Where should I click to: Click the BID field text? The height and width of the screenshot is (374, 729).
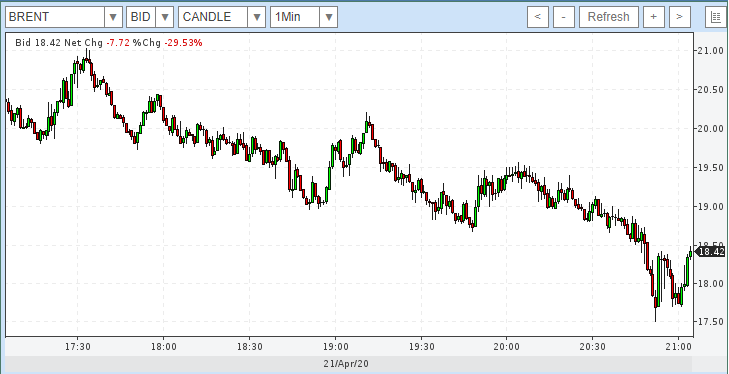[141, 17]
